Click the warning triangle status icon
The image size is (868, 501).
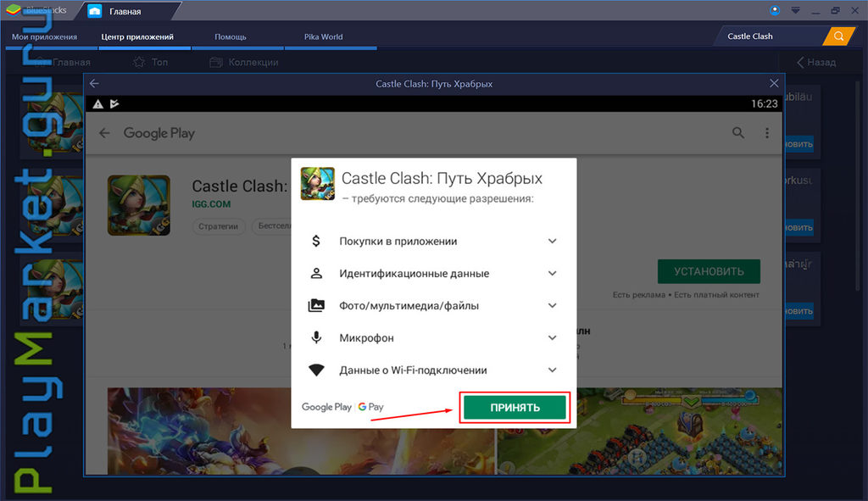(98, 103)
